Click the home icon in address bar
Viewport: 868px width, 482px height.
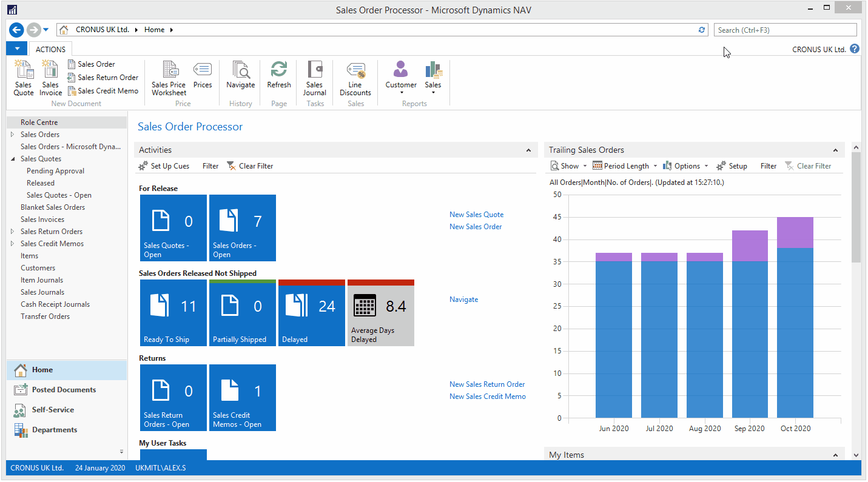(64, 30)
